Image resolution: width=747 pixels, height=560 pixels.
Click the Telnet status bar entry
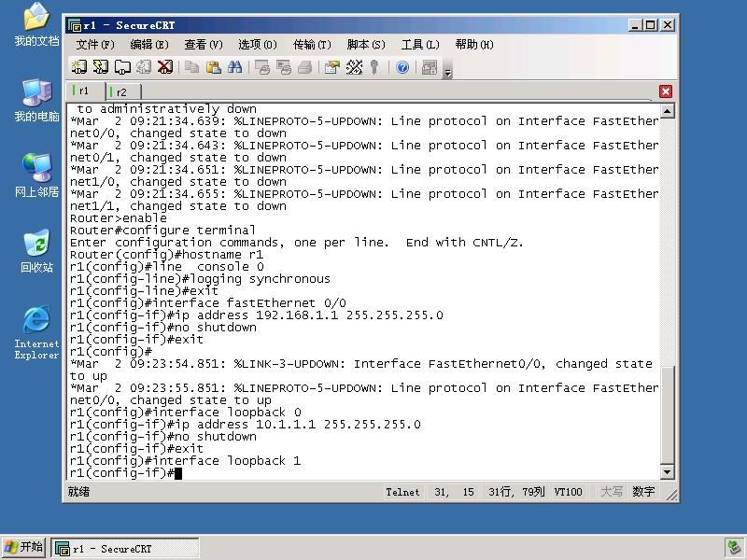pyautogui.click(x=402, y=492)
